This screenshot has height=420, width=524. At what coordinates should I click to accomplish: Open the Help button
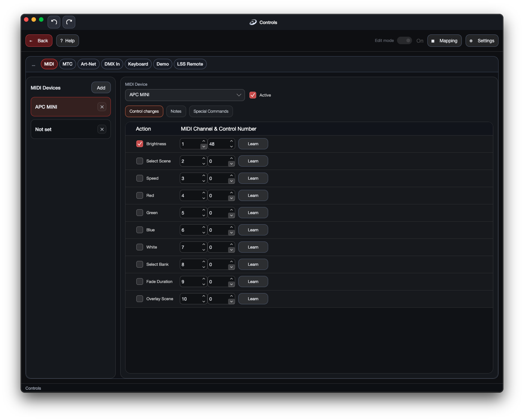coord(67,41)
